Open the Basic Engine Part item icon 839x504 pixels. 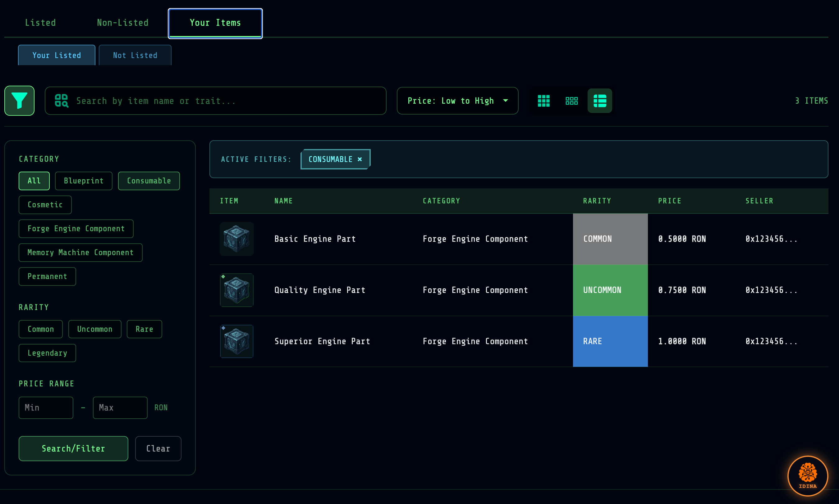(236, 239)
